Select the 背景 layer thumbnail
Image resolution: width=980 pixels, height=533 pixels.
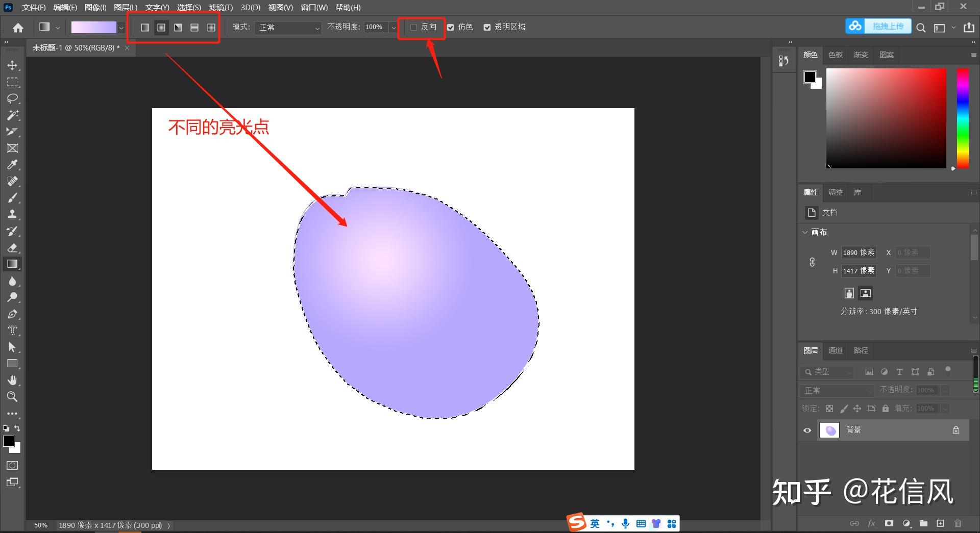click(829, 430)
